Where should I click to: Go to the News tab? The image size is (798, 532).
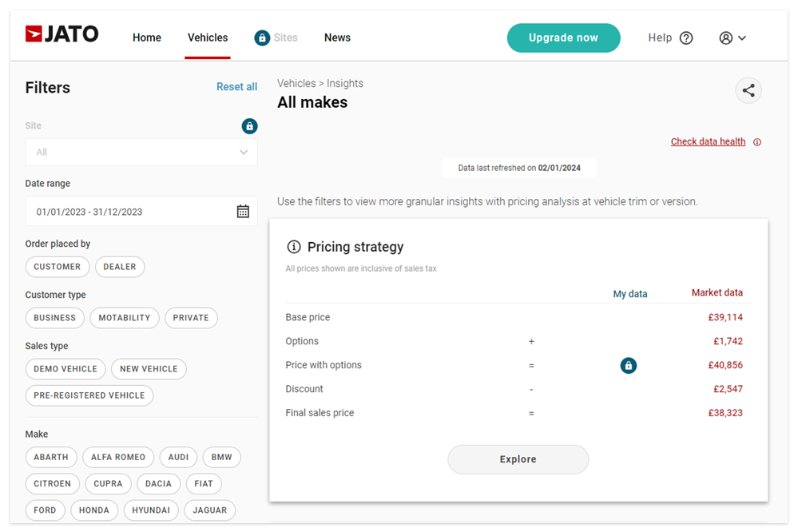[337, 38]
